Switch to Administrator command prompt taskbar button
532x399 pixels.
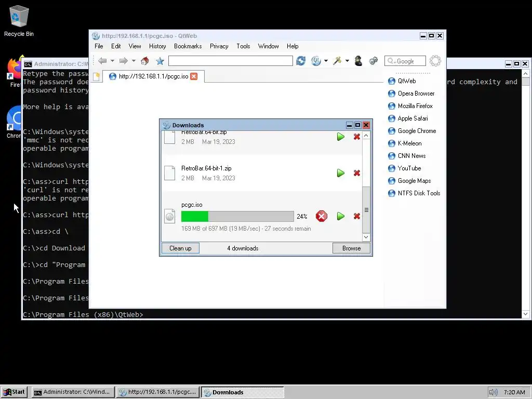(73, 392)
